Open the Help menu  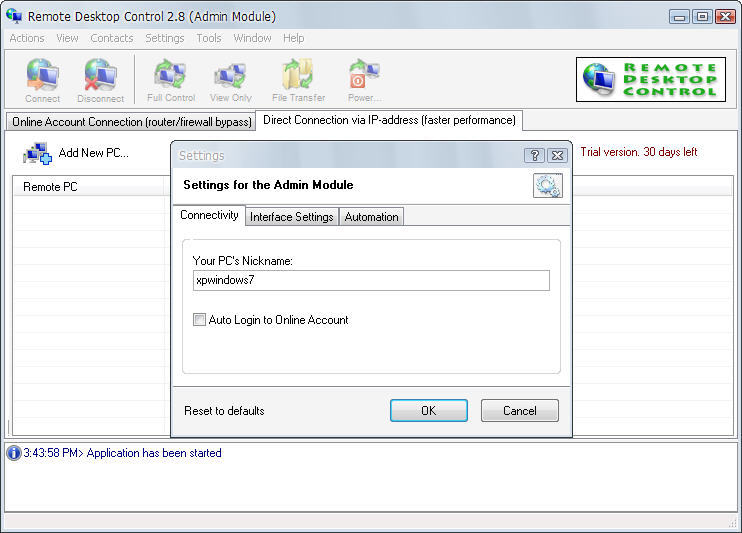[293, 38]
